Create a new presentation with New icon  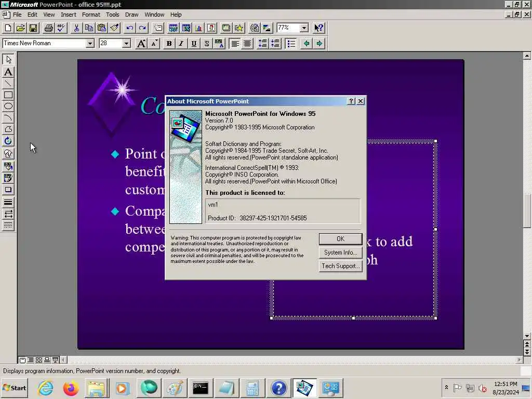coord(8,28)
